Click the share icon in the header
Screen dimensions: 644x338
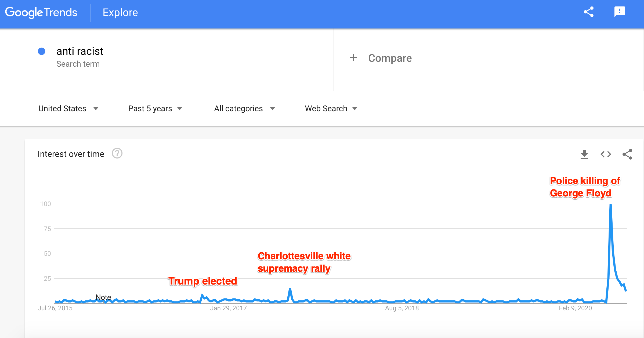click(x=589, y=12)
